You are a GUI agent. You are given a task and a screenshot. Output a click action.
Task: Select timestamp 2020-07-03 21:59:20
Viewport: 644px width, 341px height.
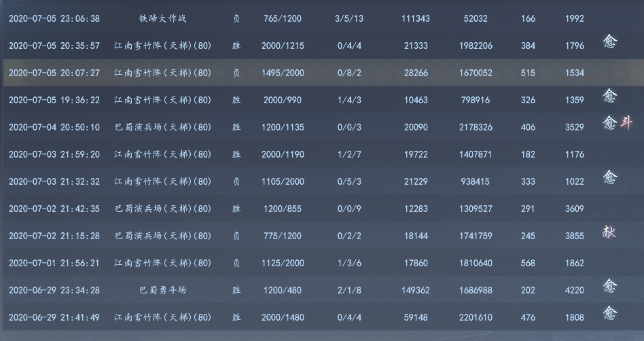[x=54, y=154]
